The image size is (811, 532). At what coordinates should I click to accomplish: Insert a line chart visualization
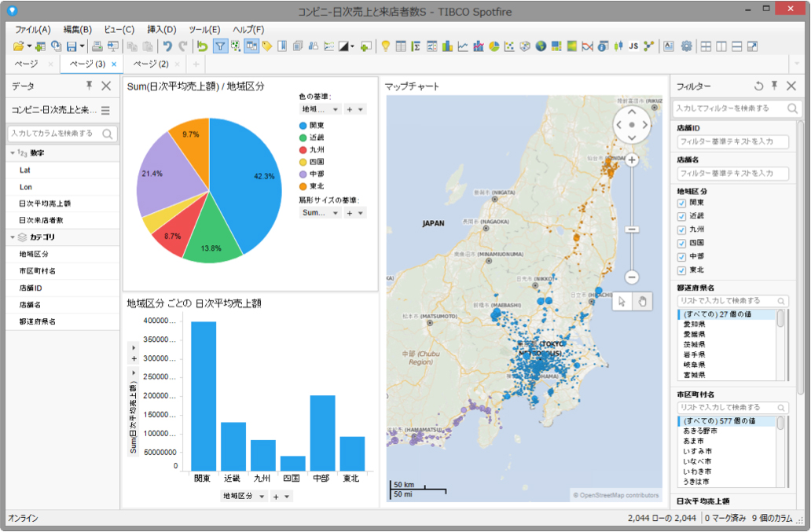[464, 46]
